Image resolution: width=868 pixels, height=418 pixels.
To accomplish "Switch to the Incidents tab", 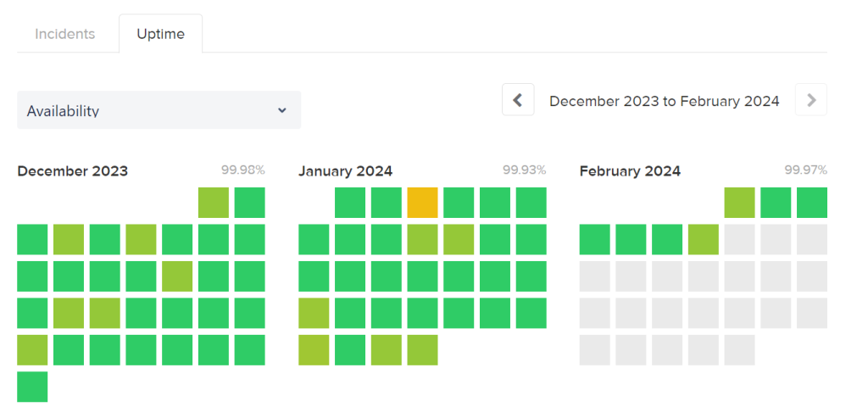I will coord(65,35).
